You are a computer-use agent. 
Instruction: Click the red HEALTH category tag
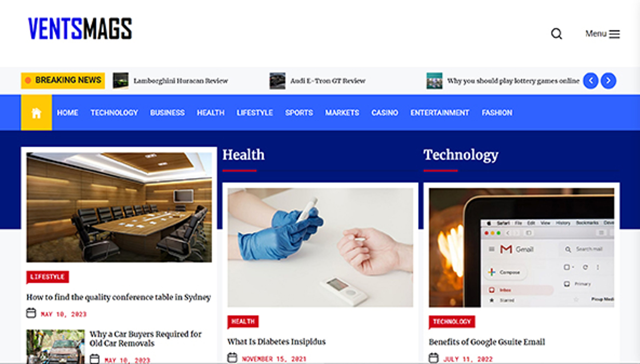(x=243, y=322)
